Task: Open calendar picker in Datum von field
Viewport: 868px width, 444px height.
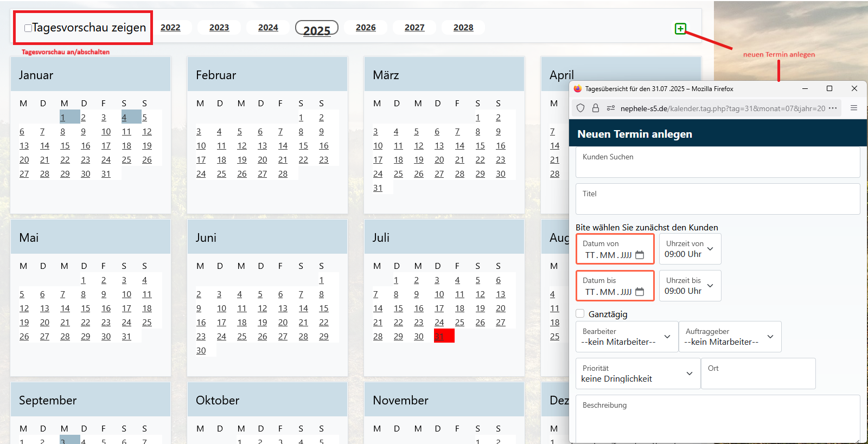Action: pos(640,255)
